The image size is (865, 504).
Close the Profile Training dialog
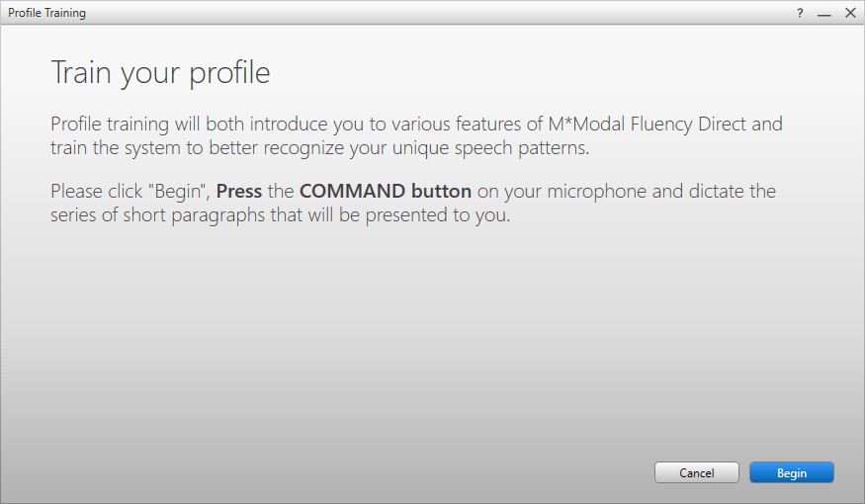pos(850,13)
